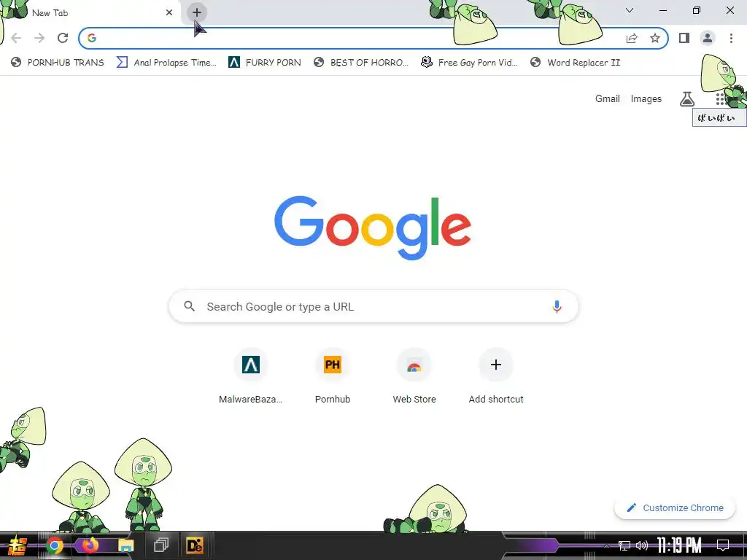Screen dimensions: 747x560
Task: Open File Explorer from the taskbar
Action: 125,545
